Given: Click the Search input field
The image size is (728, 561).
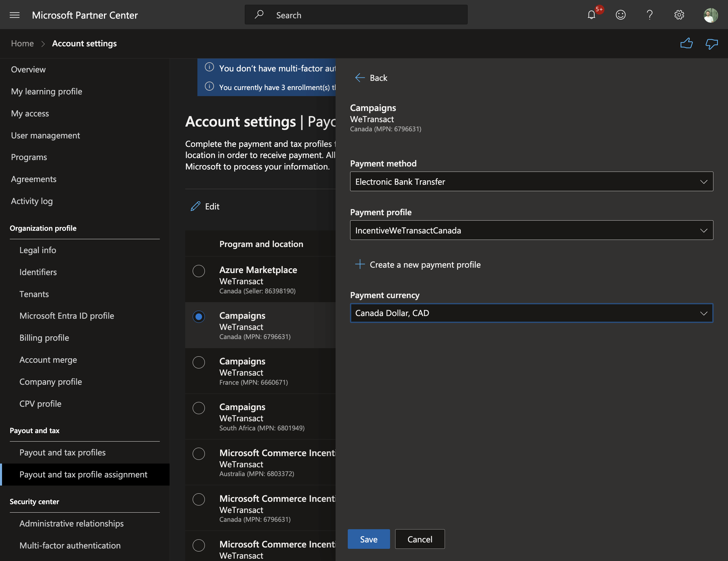Looking at the screenshot, I should [x=356, y=15].
